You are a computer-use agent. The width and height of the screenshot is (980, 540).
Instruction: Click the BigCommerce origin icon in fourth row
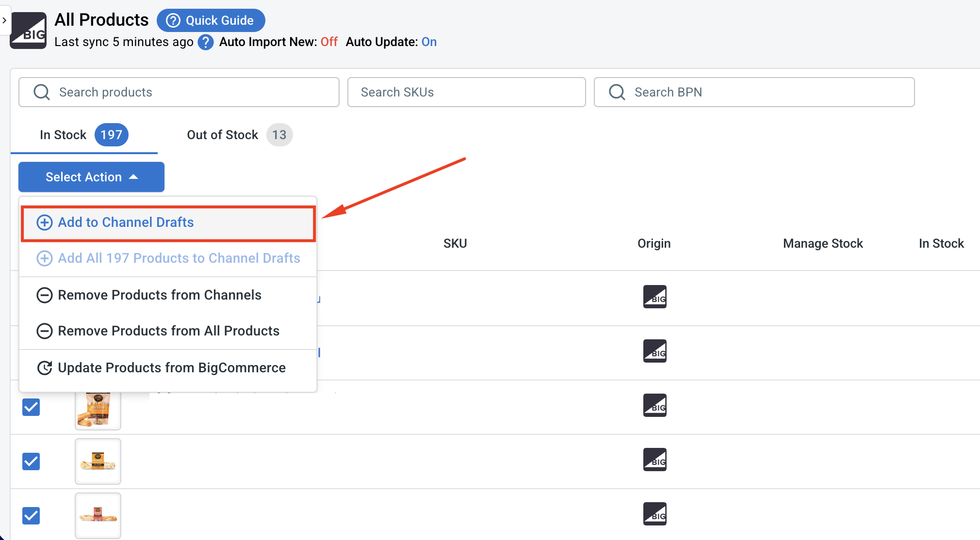(655, 460)
